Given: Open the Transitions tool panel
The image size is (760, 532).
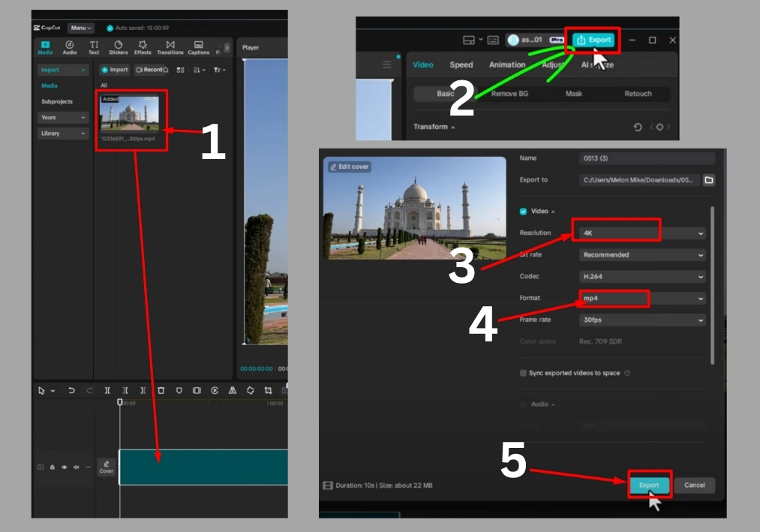Looking at the screenshot, I should click(170, 47).
